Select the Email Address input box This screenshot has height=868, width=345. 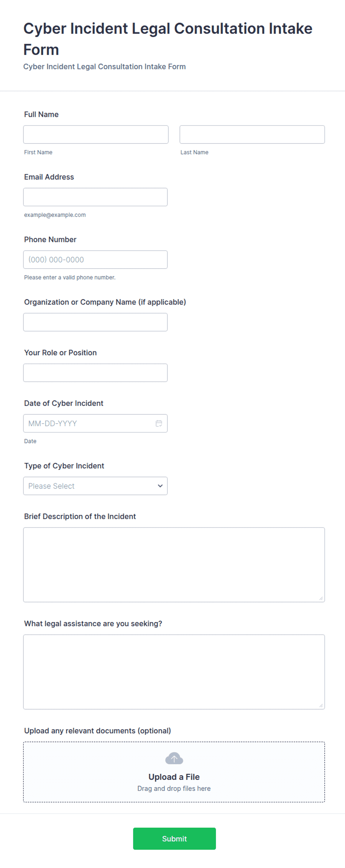pos(95,197)
